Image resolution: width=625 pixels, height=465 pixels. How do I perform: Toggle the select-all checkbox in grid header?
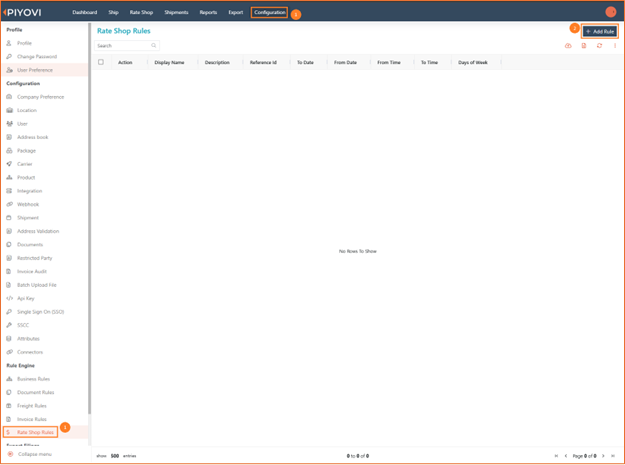click(x=101, y=62)
